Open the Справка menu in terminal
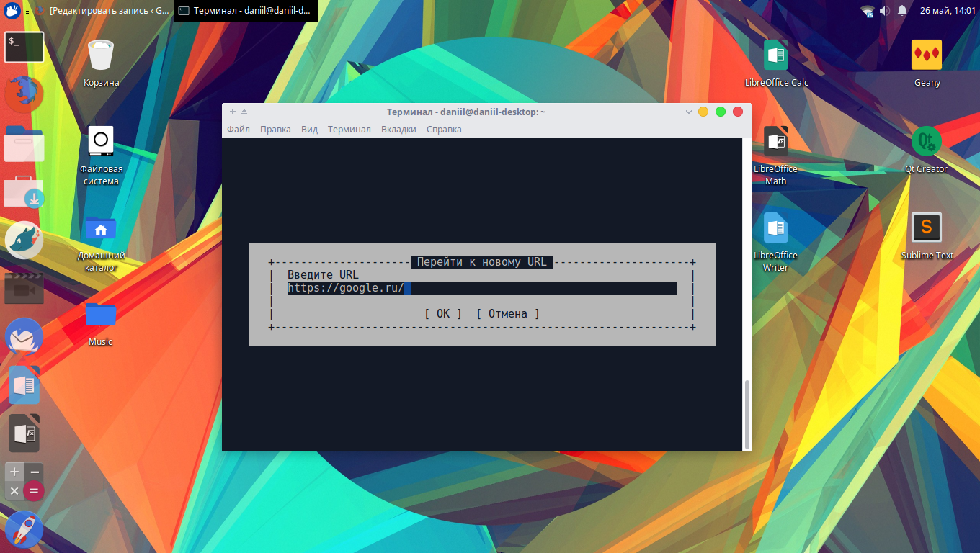The height and width of the screenshot is (553, 980). (444, 130)
